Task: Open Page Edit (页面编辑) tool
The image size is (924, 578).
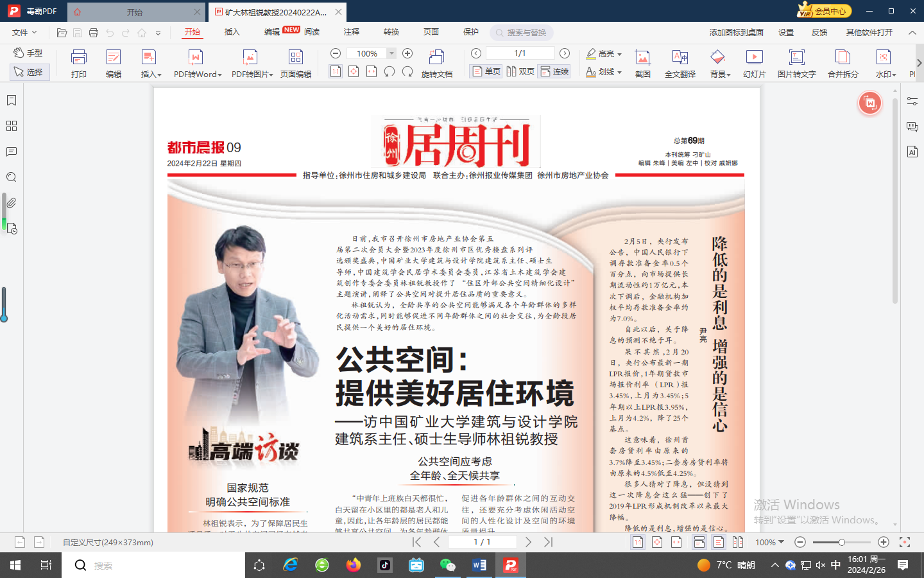Action: [x=295, y=63]
